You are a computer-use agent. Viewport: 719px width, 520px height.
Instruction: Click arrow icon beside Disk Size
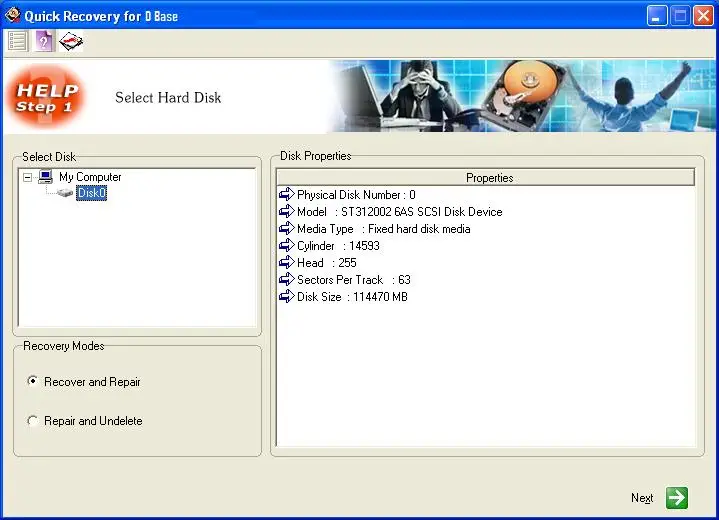tap(287, 296)
